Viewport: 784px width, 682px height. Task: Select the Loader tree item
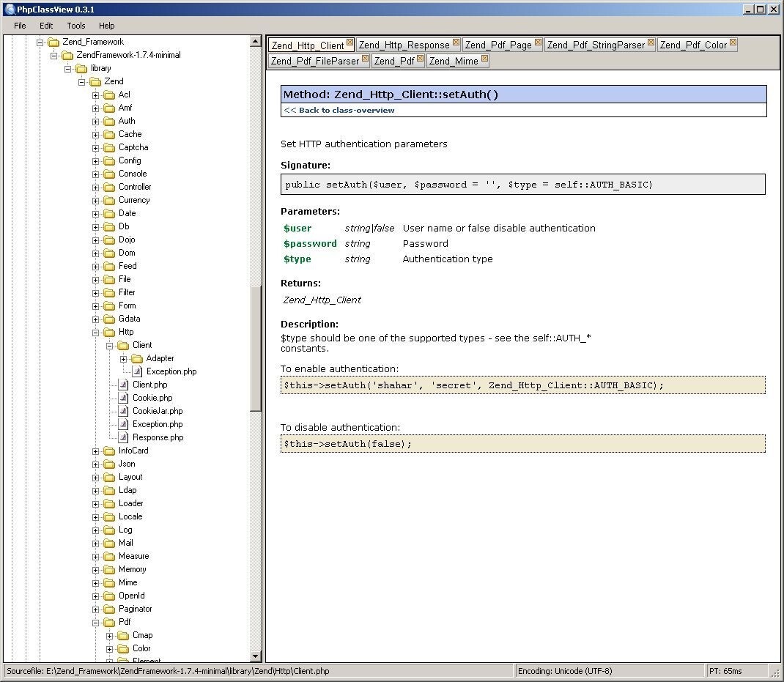tap(130, 503)
